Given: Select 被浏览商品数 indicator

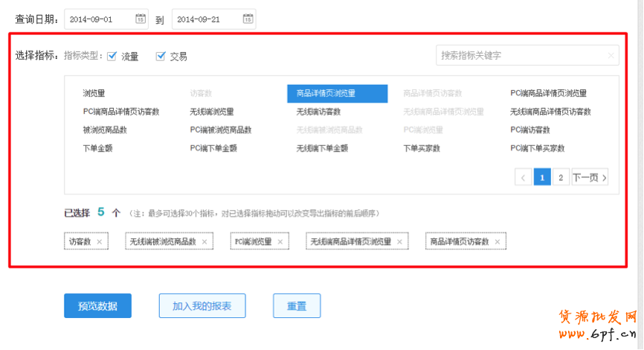Looking at the screenshot, I should pyautogui.click(x=105, y=130).
